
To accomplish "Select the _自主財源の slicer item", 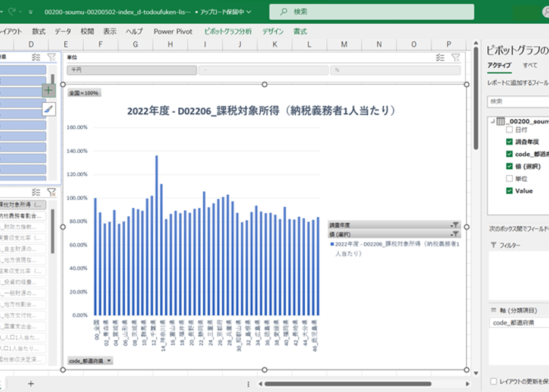I will 23,249.
